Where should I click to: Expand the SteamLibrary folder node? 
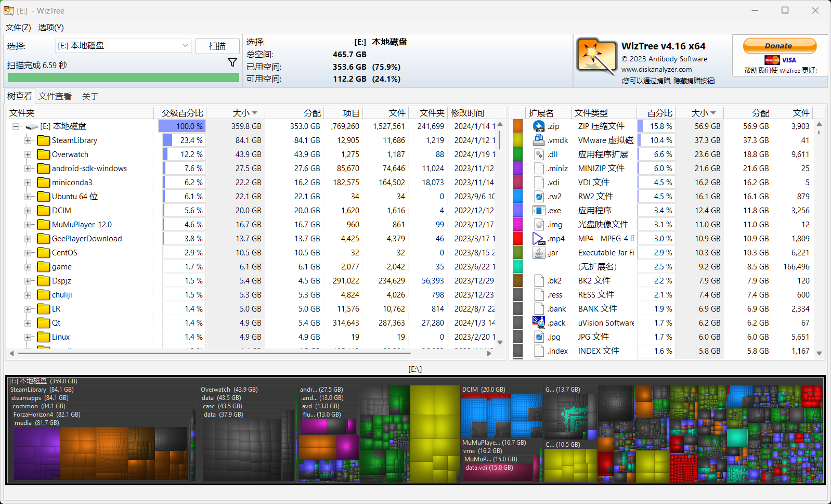[28, 140]
